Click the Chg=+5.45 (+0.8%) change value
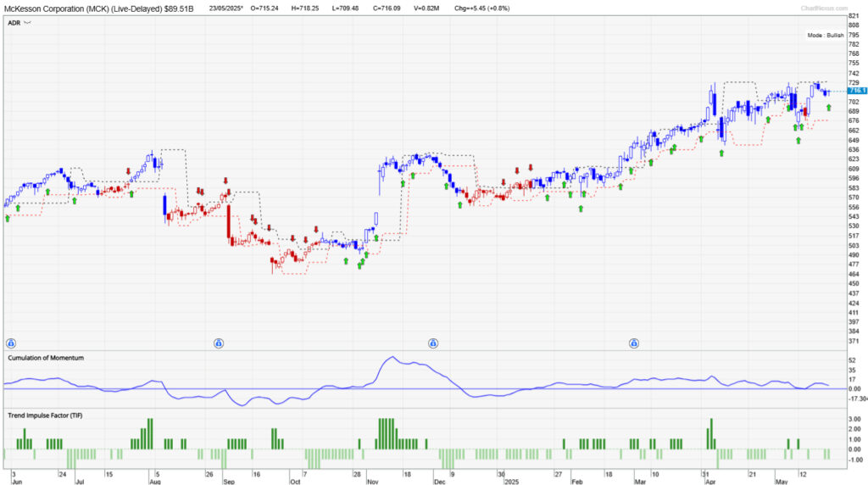Viewport: 868px width, 485px height. click(481, 8)
